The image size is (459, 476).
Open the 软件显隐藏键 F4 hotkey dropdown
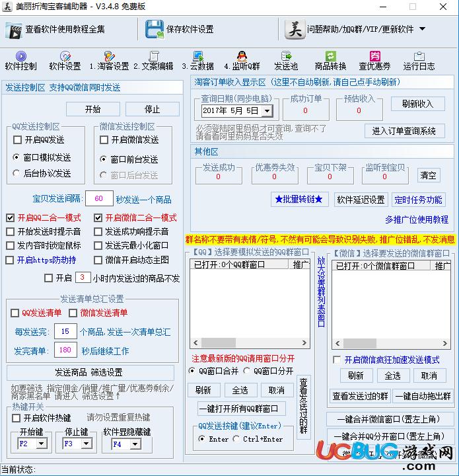[x=135, y=444]
